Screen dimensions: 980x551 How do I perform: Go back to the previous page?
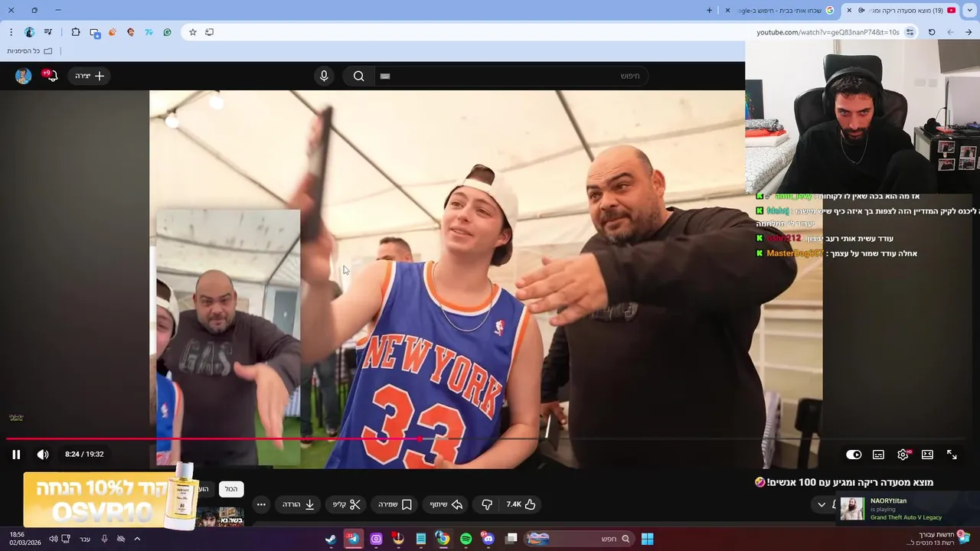point(969,32)
